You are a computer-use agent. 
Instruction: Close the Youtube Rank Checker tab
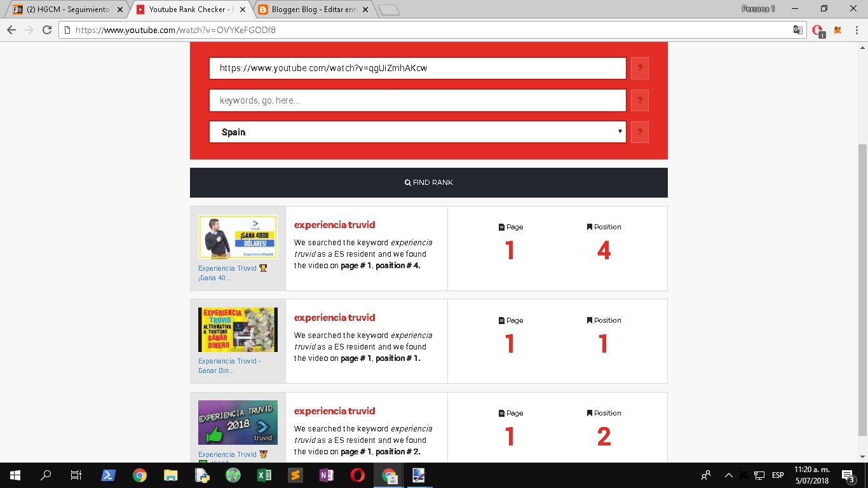point(243,10)
